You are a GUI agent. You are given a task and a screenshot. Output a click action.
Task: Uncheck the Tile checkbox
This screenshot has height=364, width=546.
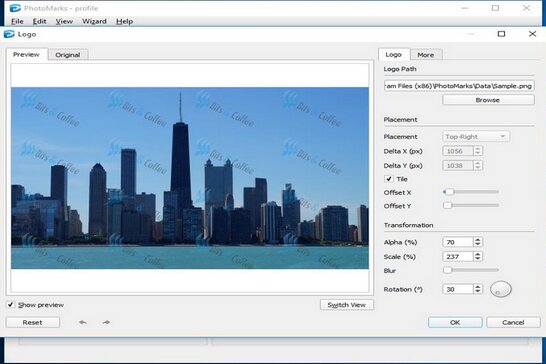[389, 179]
